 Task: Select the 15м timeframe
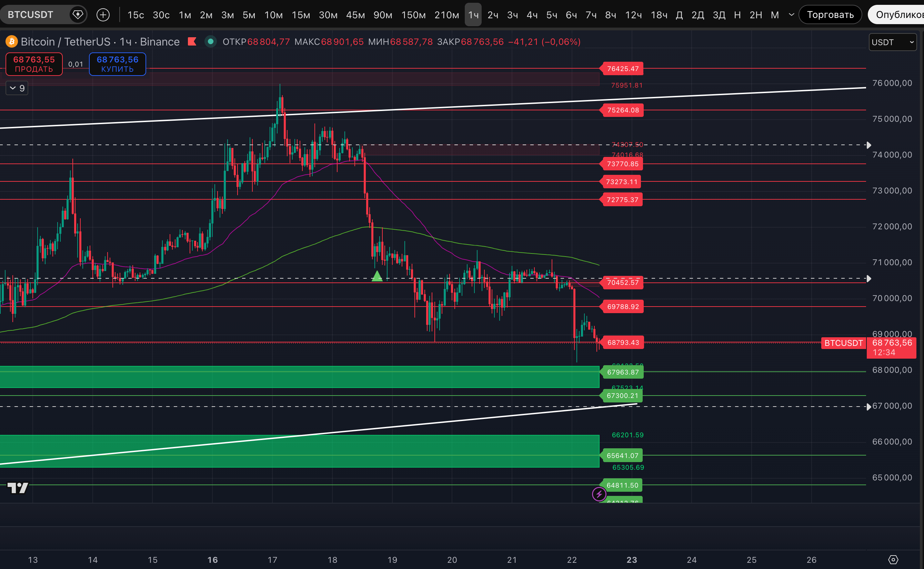click(301, 15)
